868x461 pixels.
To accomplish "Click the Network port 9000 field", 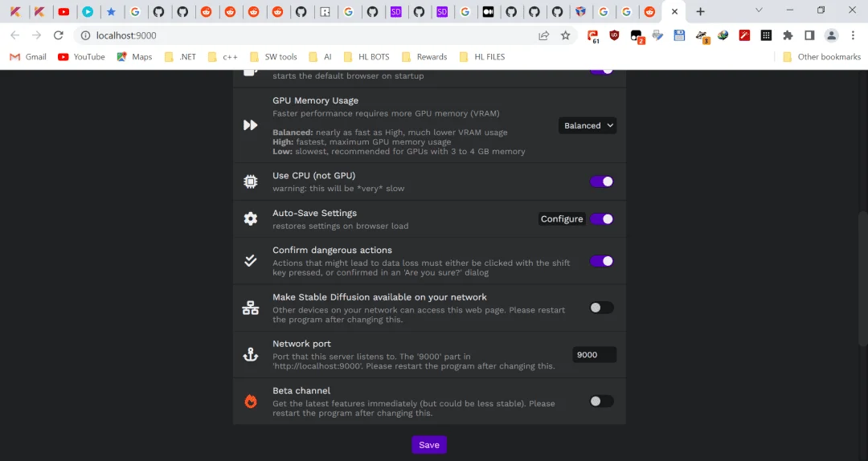I will pyautogui.click(x=595, y=355).
